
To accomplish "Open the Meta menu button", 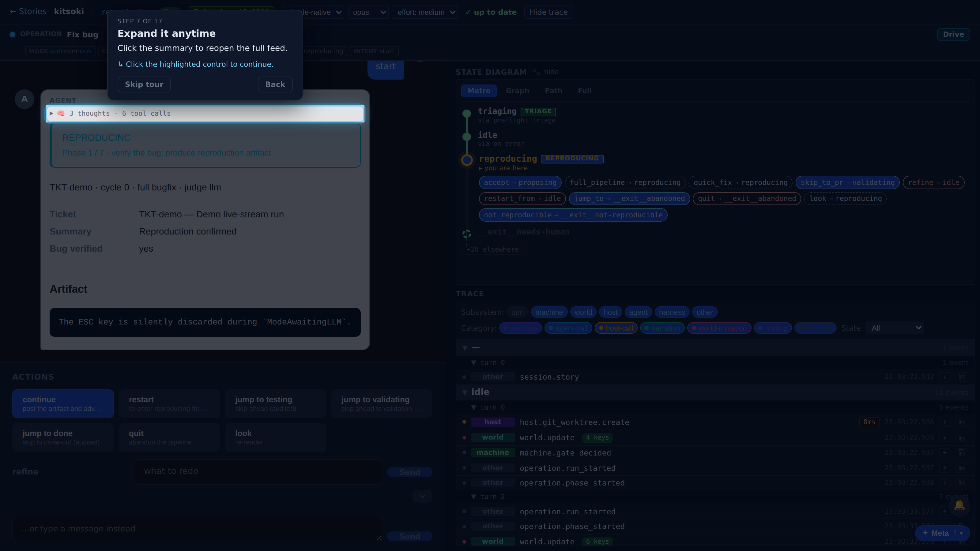I will tap(942, 533).
